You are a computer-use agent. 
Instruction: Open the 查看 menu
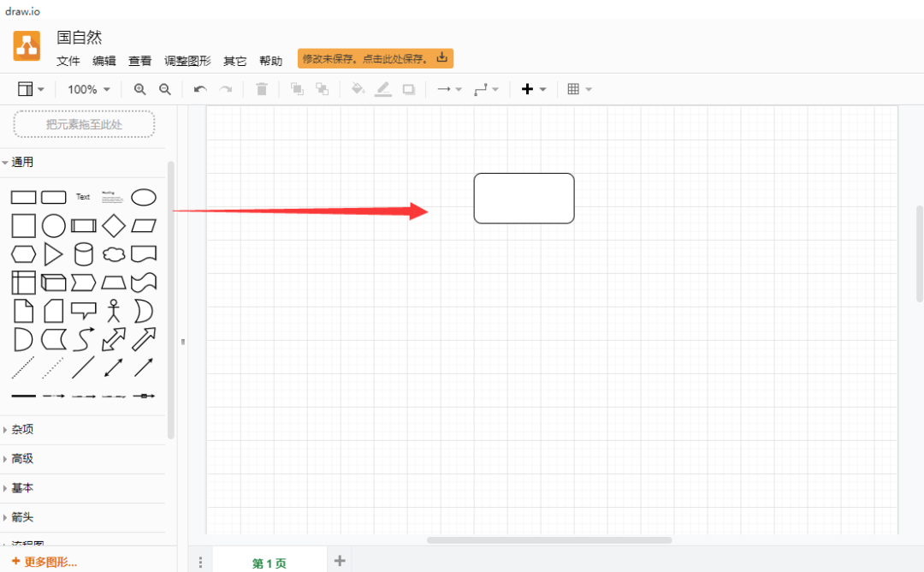click(139, 61)
